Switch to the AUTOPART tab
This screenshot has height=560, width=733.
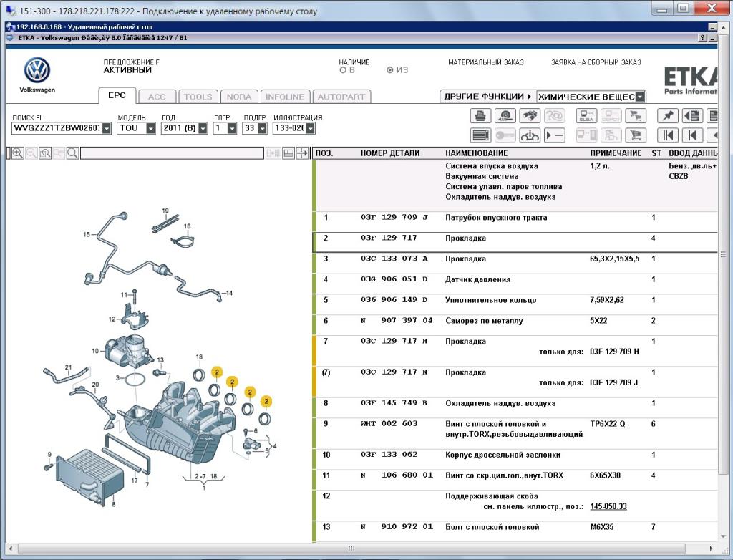pyautogui.click(x=341, y=97)
